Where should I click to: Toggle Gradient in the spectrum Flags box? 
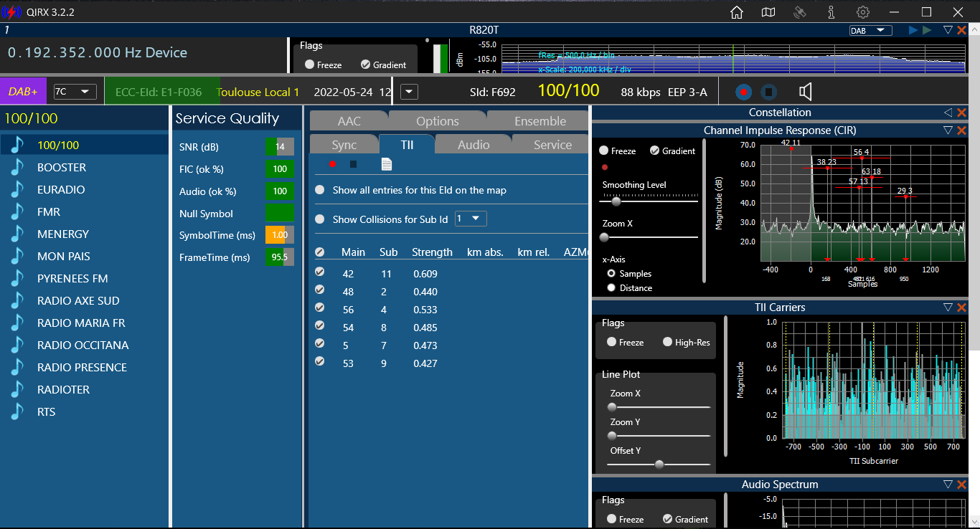(365, 65)
